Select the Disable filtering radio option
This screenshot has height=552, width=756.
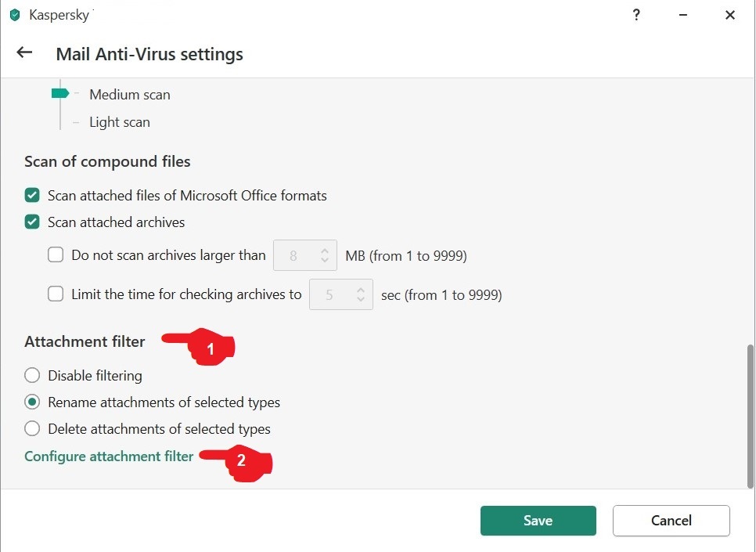coord(32,375)
